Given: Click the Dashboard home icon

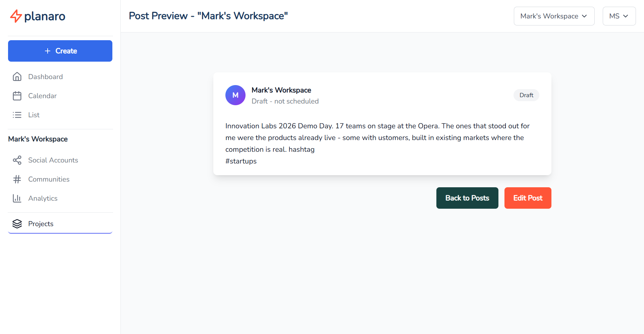Looking at the screenshot, I should 17,77.
